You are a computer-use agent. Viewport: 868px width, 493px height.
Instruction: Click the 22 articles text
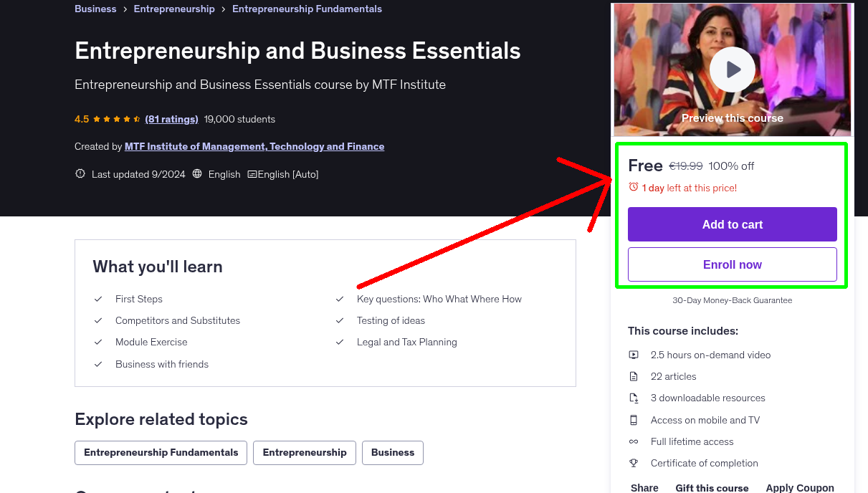(x=673, y=376)
